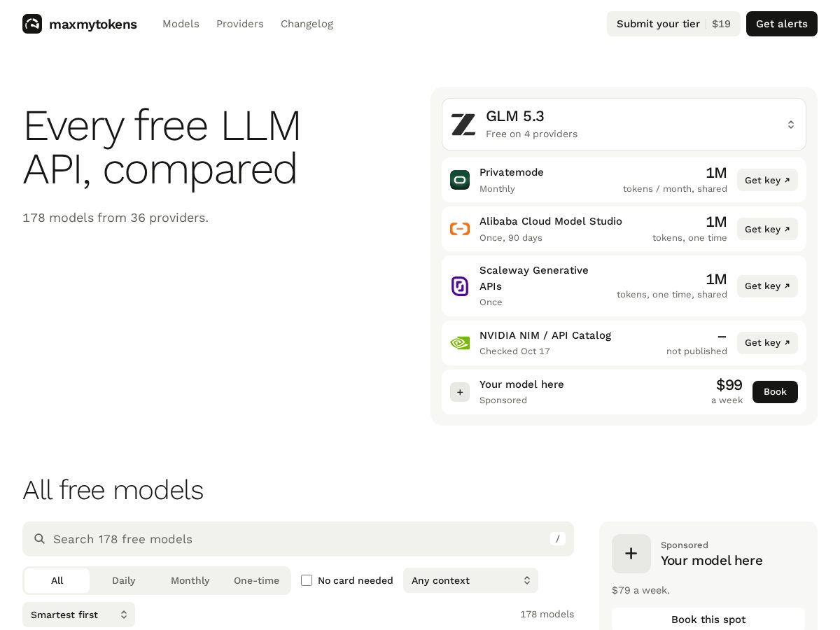
Task: Click plus icon beside Your model here $99
Action: coord(460,392)
